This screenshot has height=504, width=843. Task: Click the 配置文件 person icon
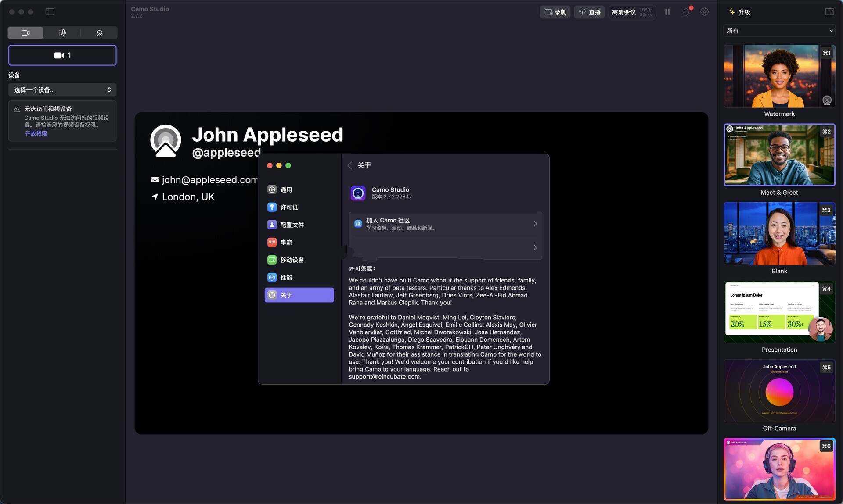click(272, 225)
